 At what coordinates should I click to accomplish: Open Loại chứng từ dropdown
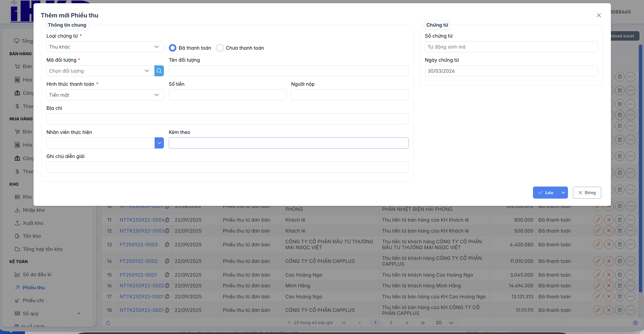pyautogui.click(x=105, y=47)
